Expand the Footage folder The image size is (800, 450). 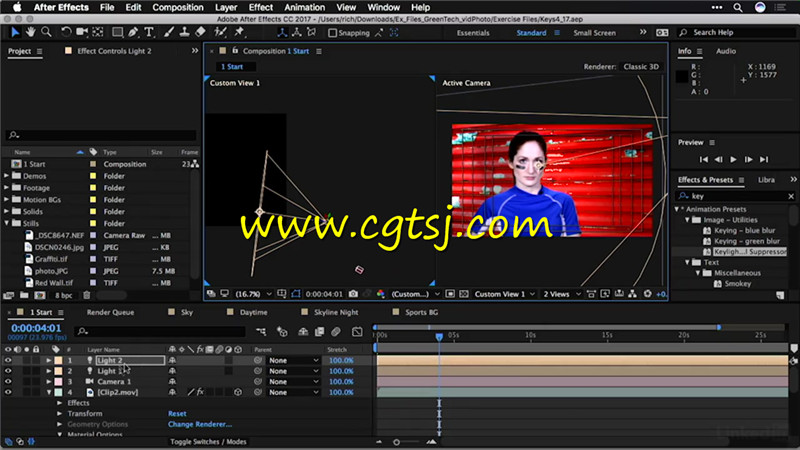pyautogui.click(x=7, y=188)
